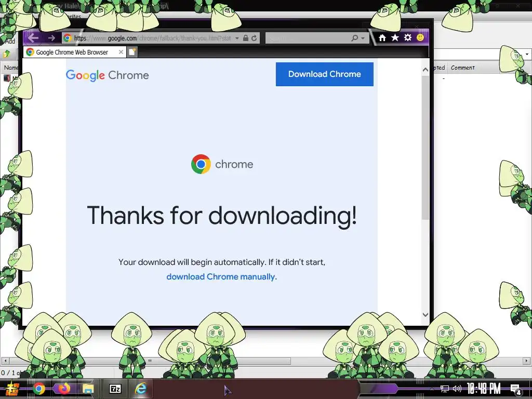Click the 10:48 PM clock
Screen dimensions: 532x399
pos(484,389)
